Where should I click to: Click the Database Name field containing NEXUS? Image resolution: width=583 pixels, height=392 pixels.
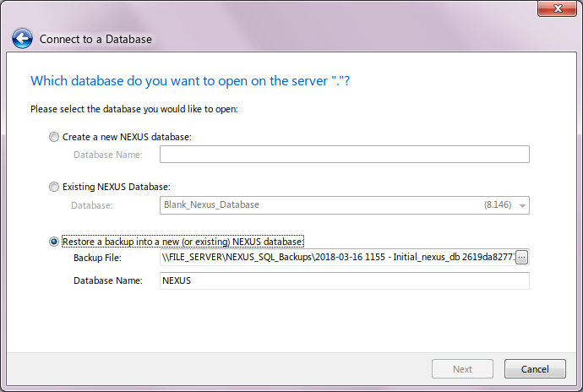point(344,280)
